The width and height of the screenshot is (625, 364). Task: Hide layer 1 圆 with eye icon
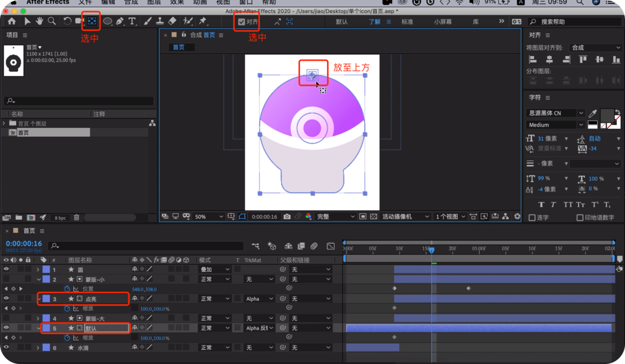6,269
